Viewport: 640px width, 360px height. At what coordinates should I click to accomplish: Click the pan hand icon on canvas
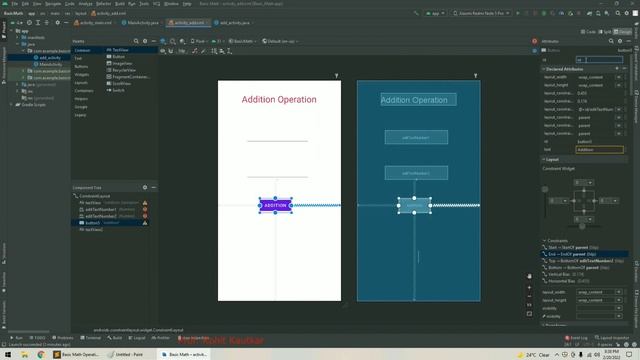point(529,276)
